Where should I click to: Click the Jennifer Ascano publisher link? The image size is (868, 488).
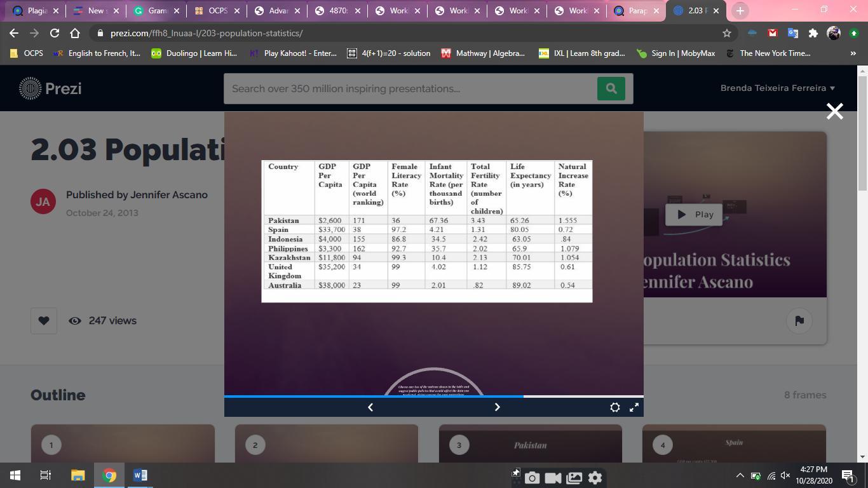(x=168, y=194)
